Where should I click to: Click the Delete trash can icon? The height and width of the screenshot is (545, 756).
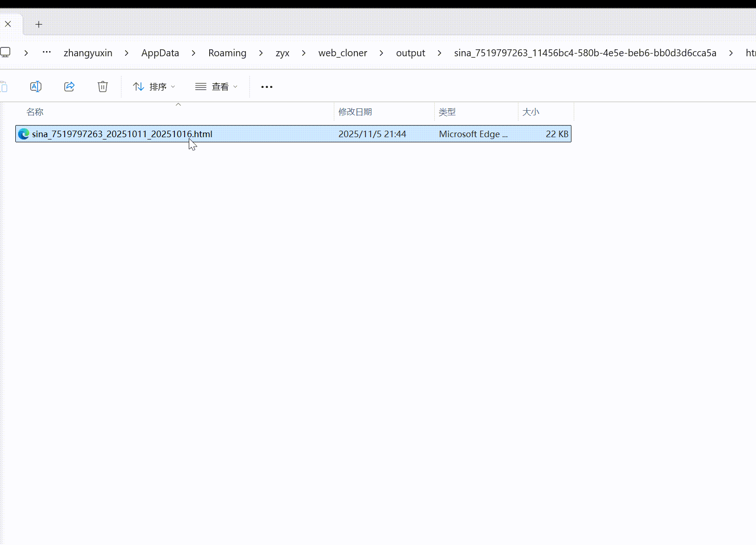(x=103, y=86)
